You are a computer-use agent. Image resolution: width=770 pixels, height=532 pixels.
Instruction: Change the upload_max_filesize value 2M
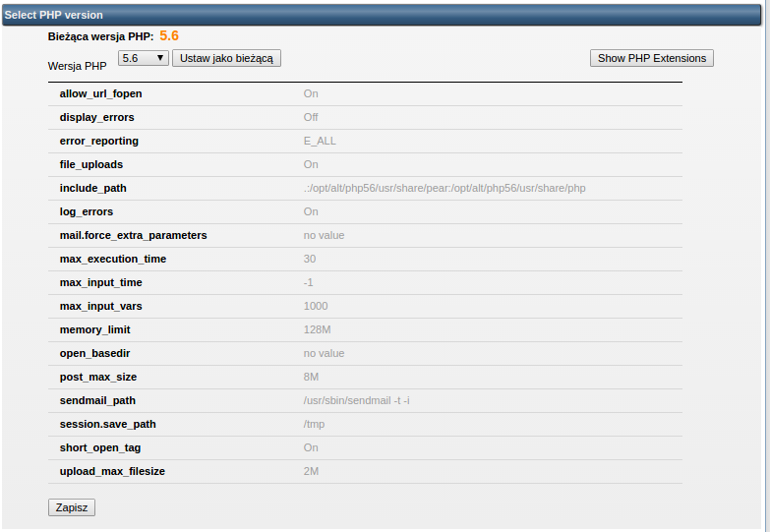[x=311, y=471]
